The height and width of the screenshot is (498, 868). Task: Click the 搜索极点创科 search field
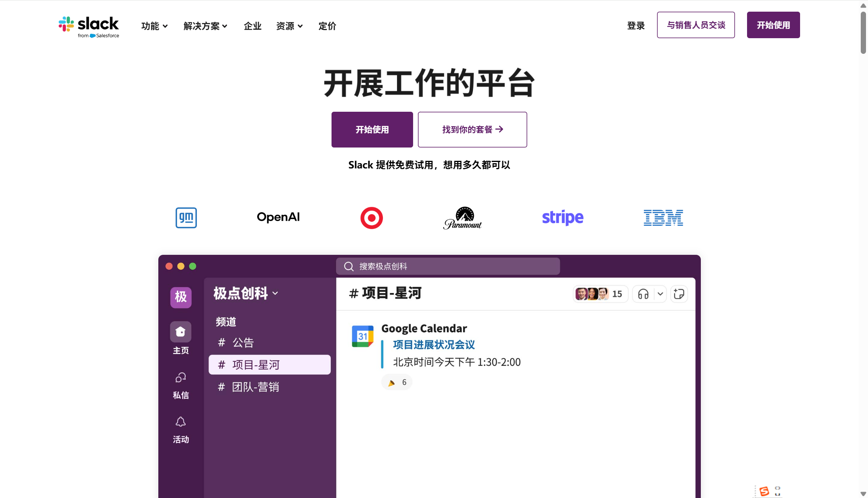447,266
